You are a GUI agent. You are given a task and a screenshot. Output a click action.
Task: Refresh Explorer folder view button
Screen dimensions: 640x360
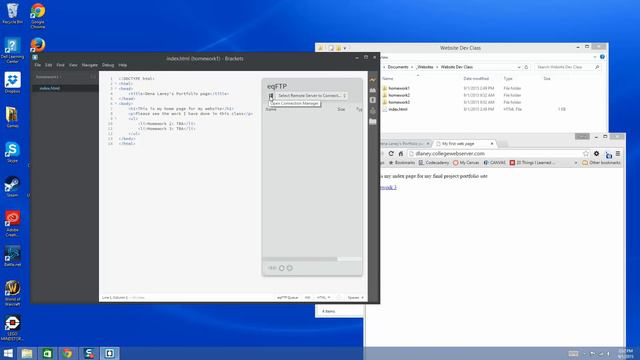click(526, 67)
